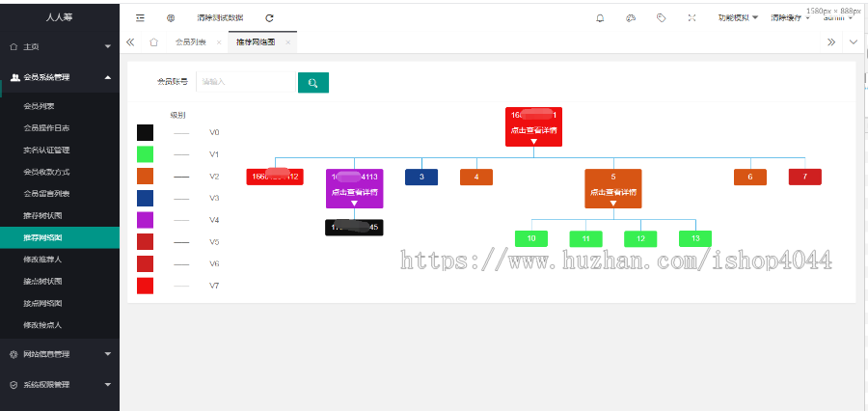Click the green V1 legend color swatch
Screen dimensions: 868x411
[x=145, y=154]
